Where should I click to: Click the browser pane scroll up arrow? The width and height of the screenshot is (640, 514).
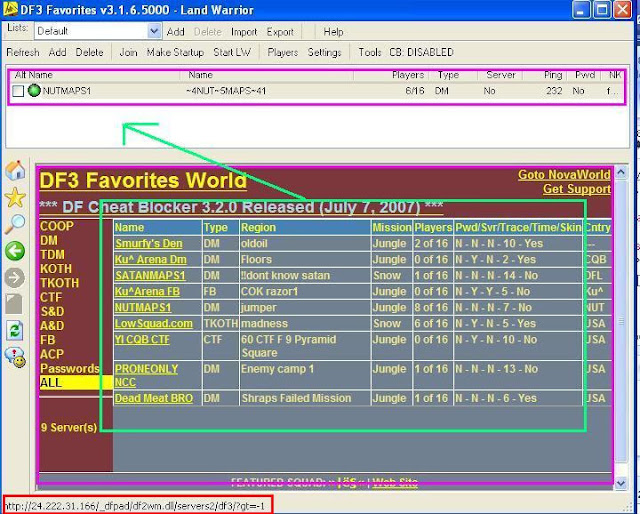click(x=621, y=172)
